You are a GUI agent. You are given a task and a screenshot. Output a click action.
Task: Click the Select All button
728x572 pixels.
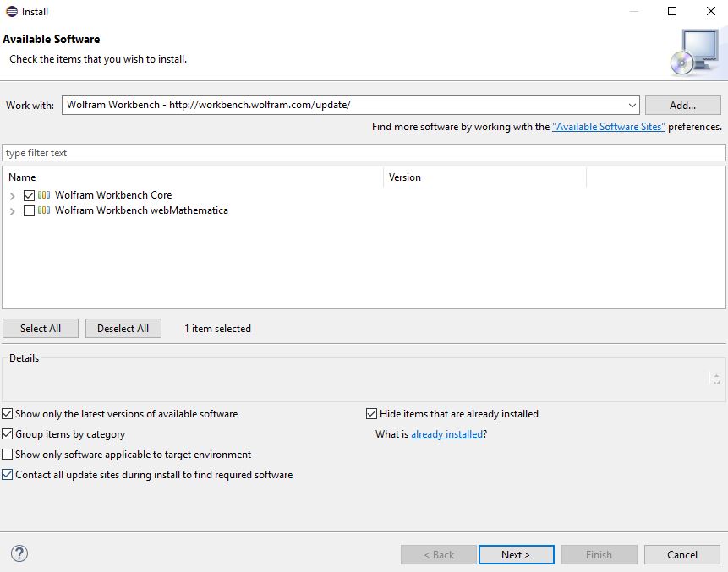point(41,329)
